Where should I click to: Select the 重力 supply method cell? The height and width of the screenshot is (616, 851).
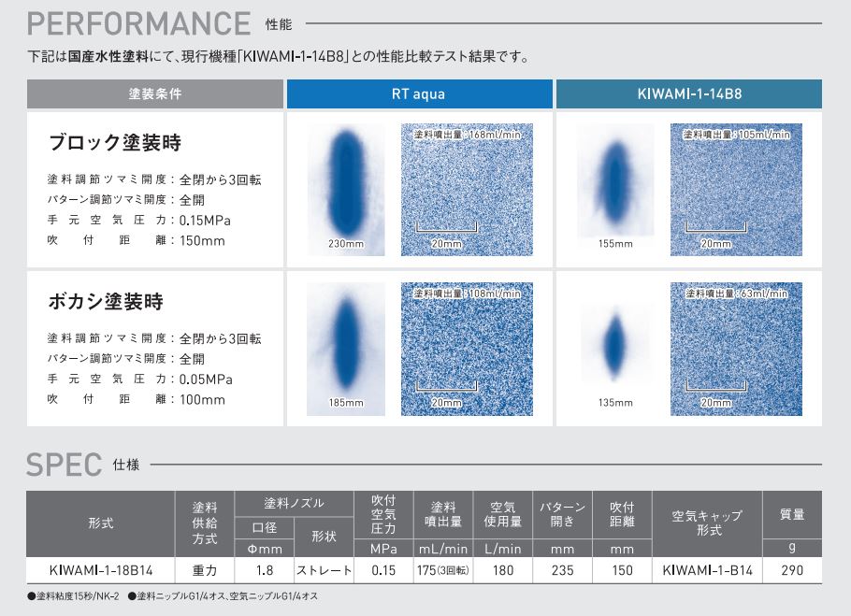click(205, 570)
